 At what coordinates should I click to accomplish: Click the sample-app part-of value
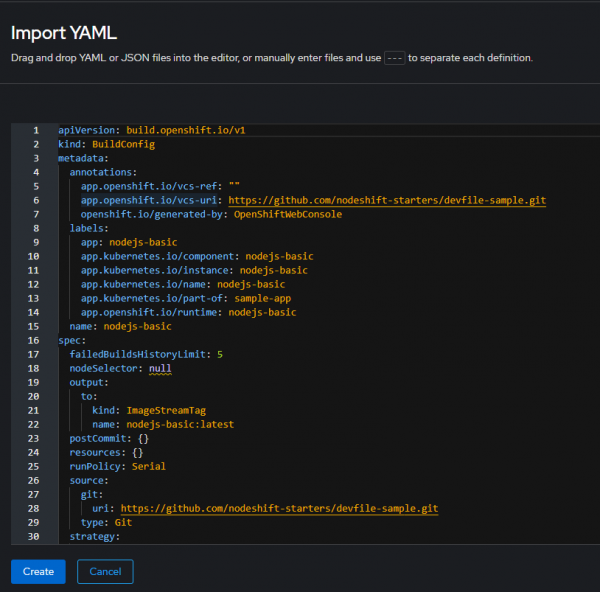pyautogui.click(x=267, y=298)
